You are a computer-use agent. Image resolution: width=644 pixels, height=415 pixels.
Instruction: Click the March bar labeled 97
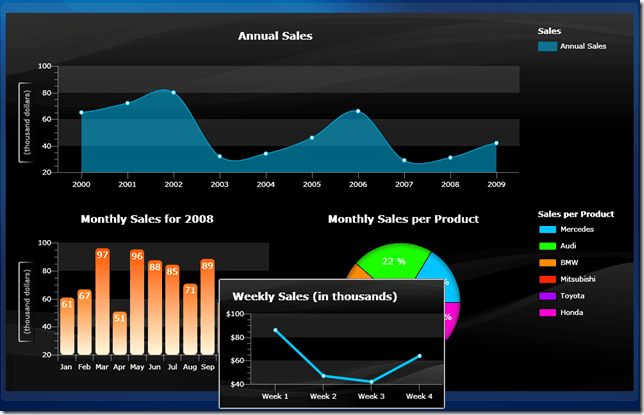(102, 301)
